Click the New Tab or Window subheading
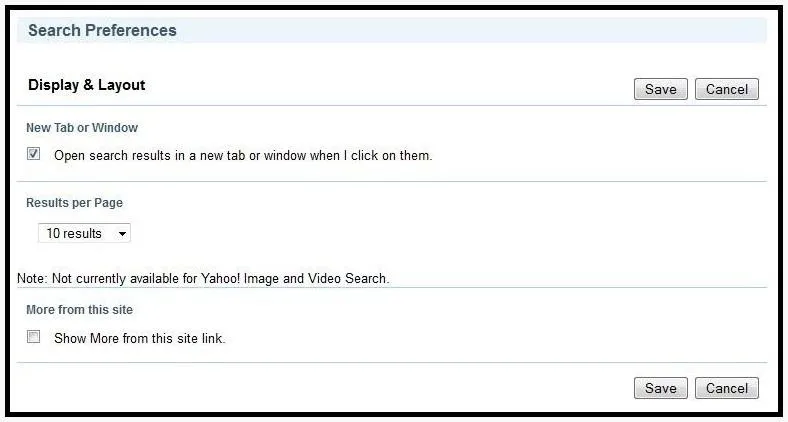The image size is (788, 422). (82, 128)
